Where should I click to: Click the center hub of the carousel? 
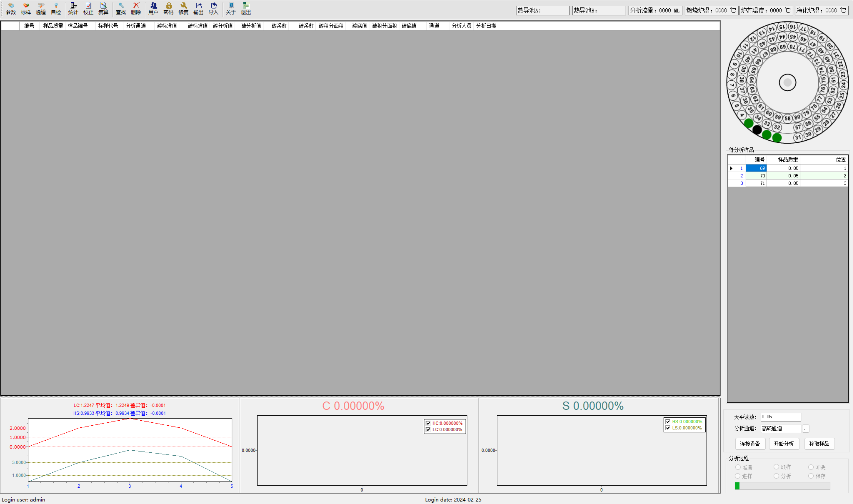(787, 83)
